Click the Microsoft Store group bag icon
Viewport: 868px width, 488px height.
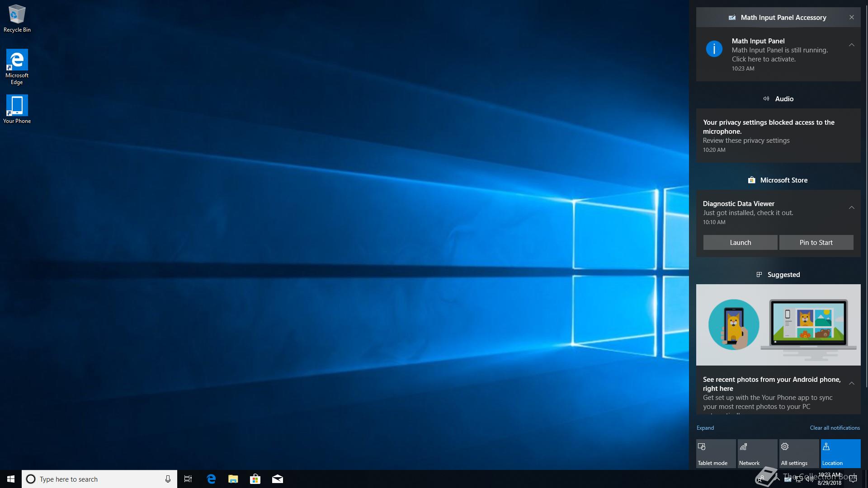pyautogui.click(x=751, y=180)
